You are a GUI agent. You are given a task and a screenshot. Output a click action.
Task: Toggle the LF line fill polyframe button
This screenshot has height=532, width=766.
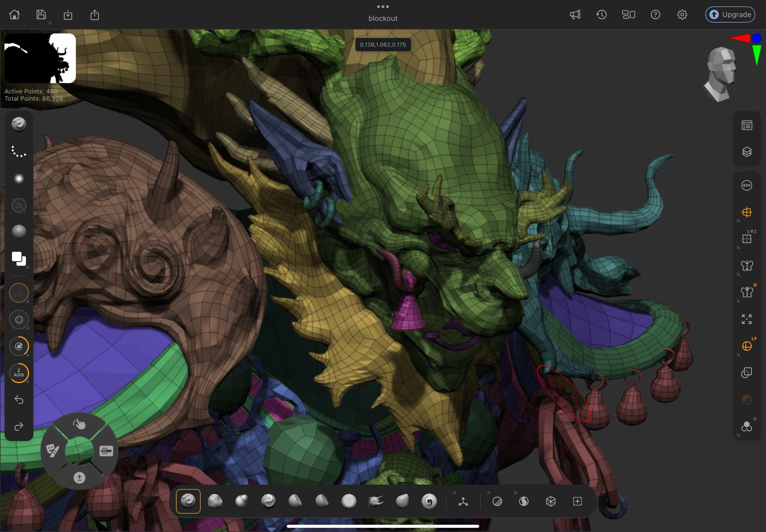747,346
